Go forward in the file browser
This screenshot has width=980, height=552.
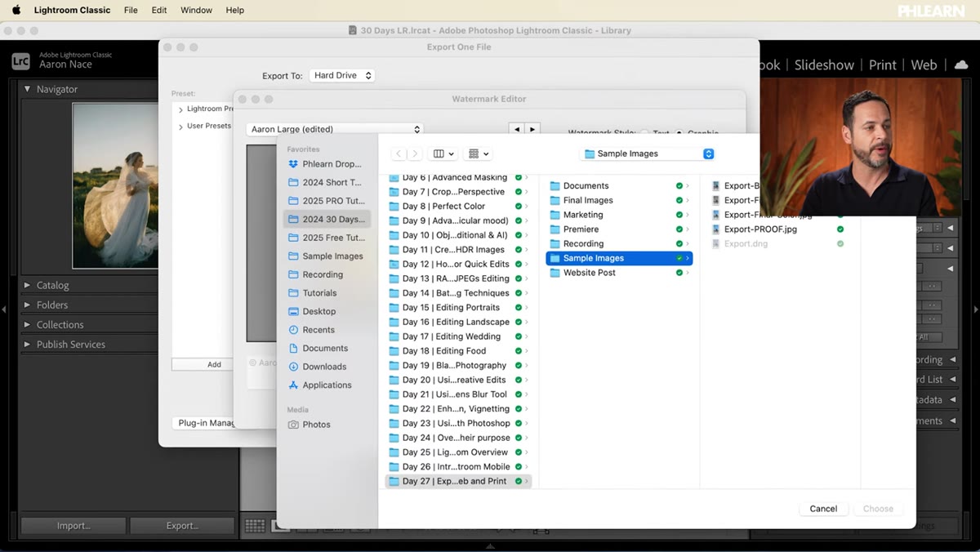click(x=415, y=154)
